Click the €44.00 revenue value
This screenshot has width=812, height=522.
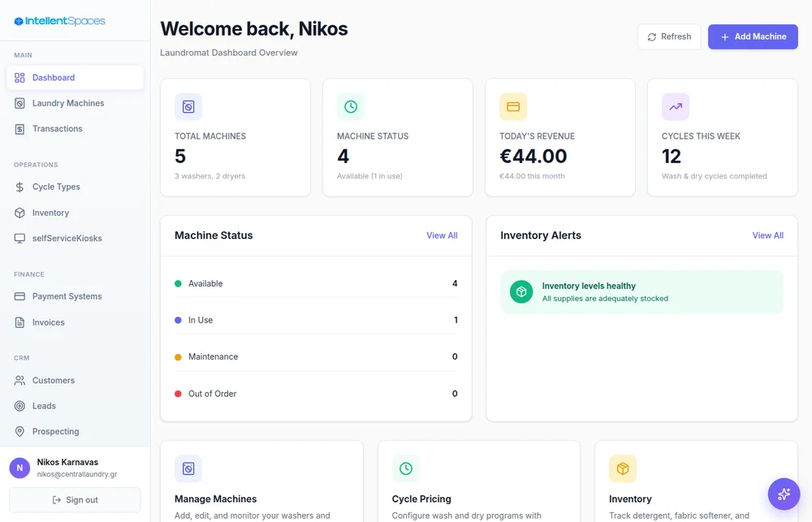[x=533, y=157]
